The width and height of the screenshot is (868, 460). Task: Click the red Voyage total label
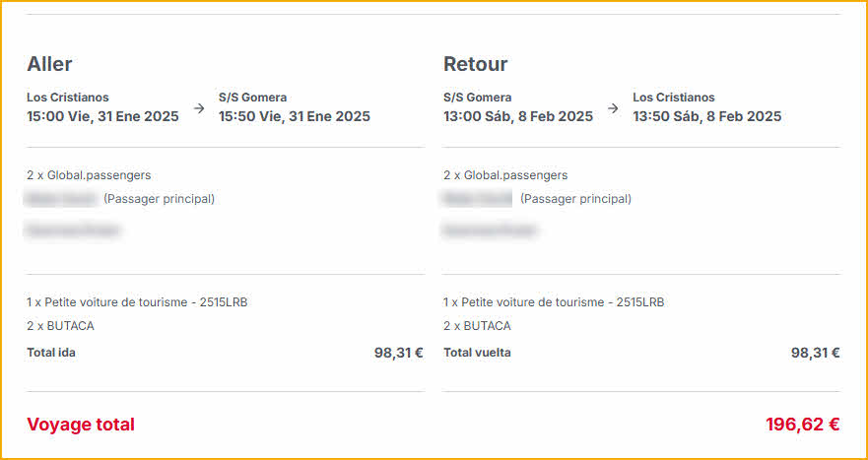coord(81,425)
